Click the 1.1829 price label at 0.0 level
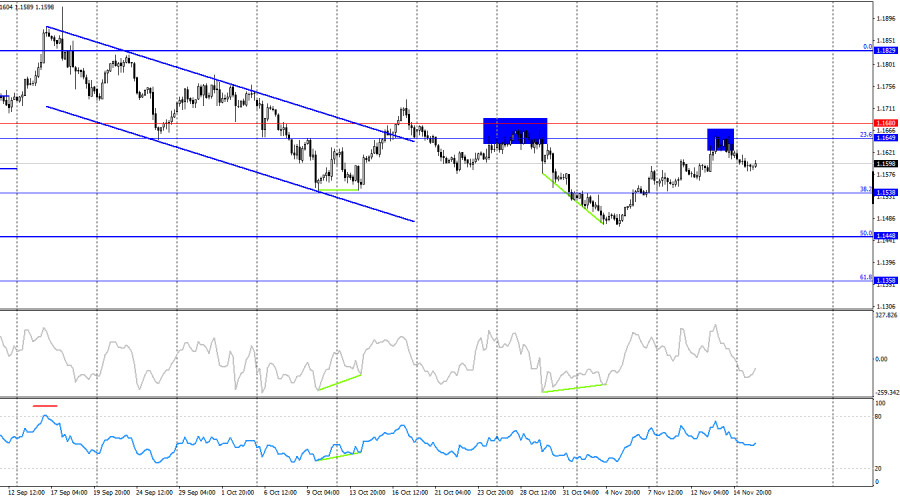This screenshot has height=500, width=900. coord(884,50)
